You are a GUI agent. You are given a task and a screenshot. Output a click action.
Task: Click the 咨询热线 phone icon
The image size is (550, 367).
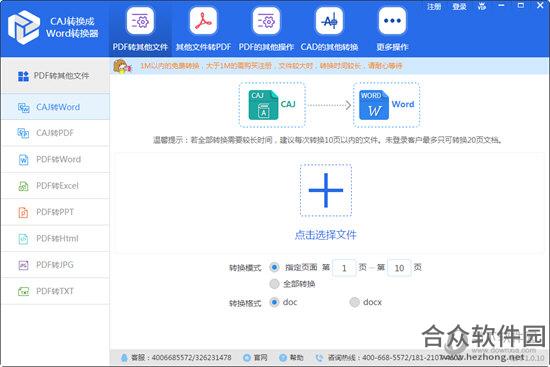pos(319,358)
